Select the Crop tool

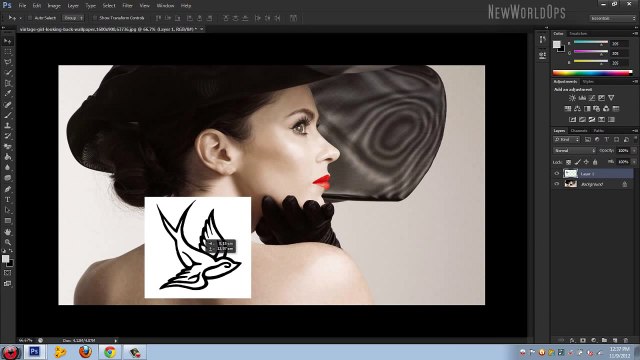8,83
